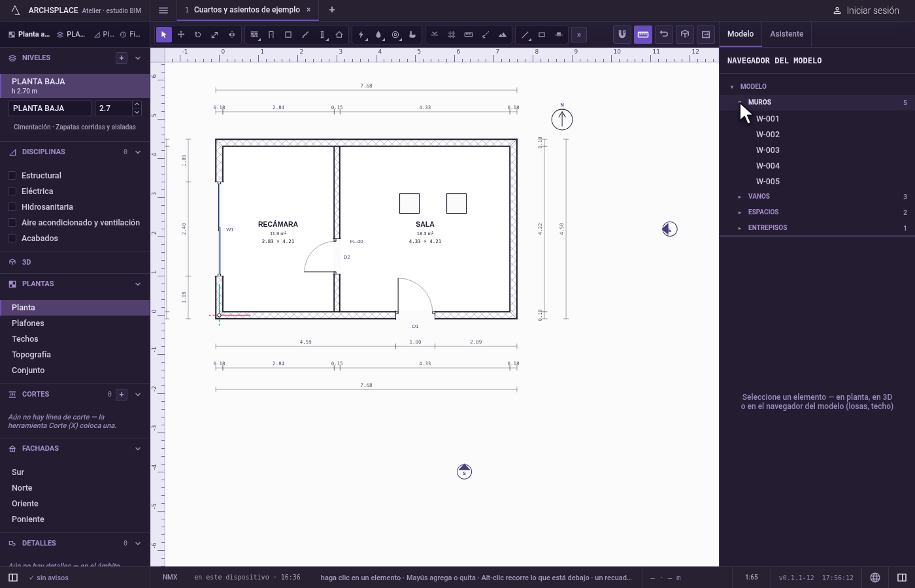Choose the rotate tool
The image size is (915, 588).
click(x=198, y=35)
